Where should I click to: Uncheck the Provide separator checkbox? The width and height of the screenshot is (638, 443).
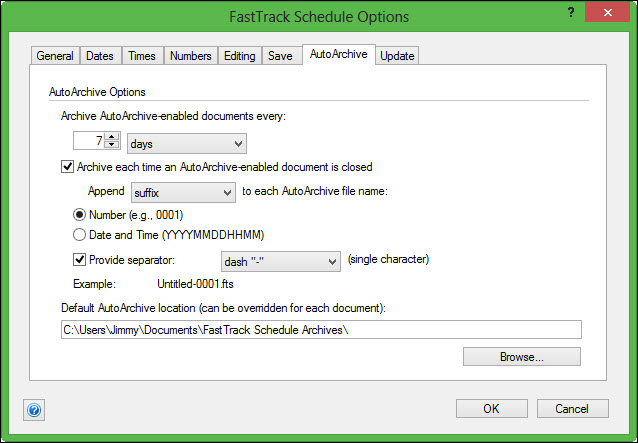[81, 260]
